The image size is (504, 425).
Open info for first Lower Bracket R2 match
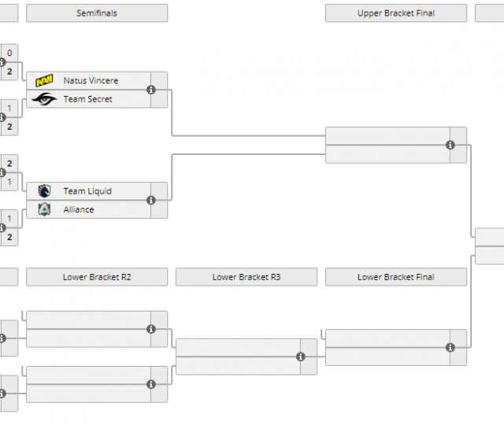(x=151, y=329)
